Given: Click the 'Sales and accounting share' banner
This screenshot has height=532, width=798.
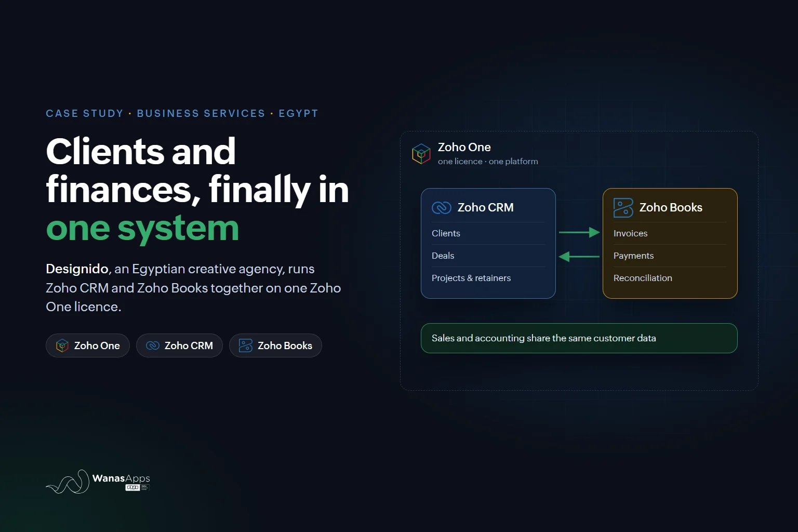Looking at the screenshot, I should coord(579,338).
